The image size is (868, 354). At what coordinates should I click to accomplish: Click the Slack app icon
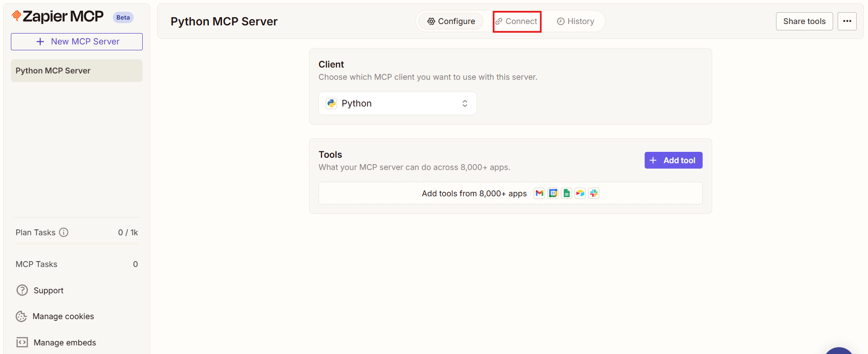[x=594, y=194]
